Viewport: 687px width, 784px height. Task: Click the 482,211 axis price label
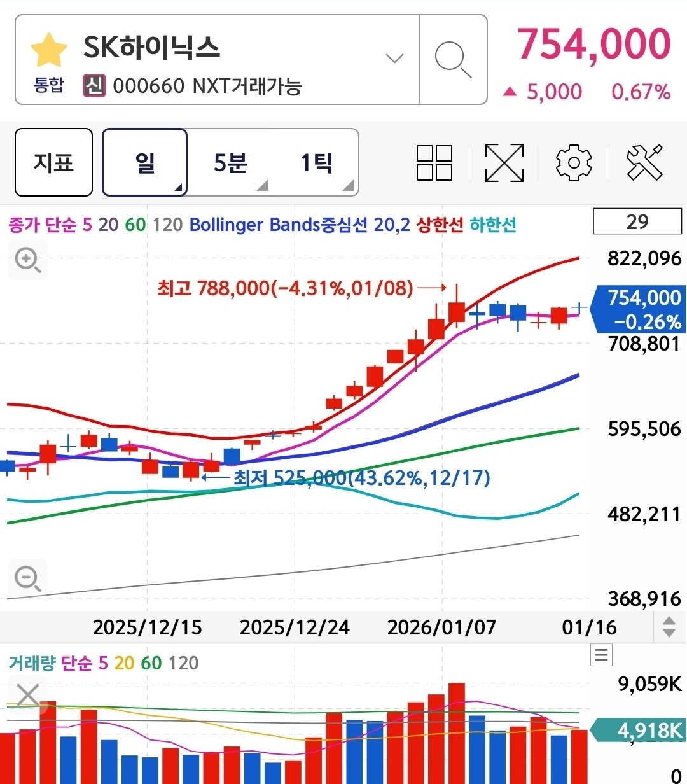pyautogui.click(x=644, y=514)
